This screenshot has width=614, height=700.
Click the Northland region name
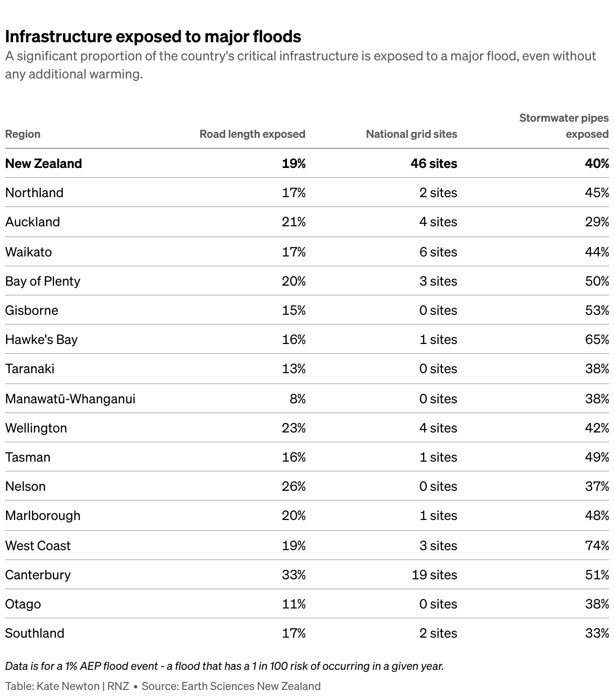pos(34,193)
